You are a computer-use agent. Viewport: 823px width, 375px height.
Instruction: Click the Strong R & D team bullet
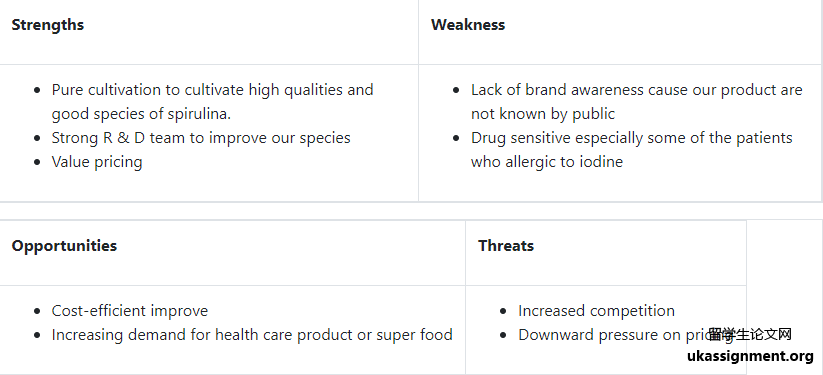(201, 138)
